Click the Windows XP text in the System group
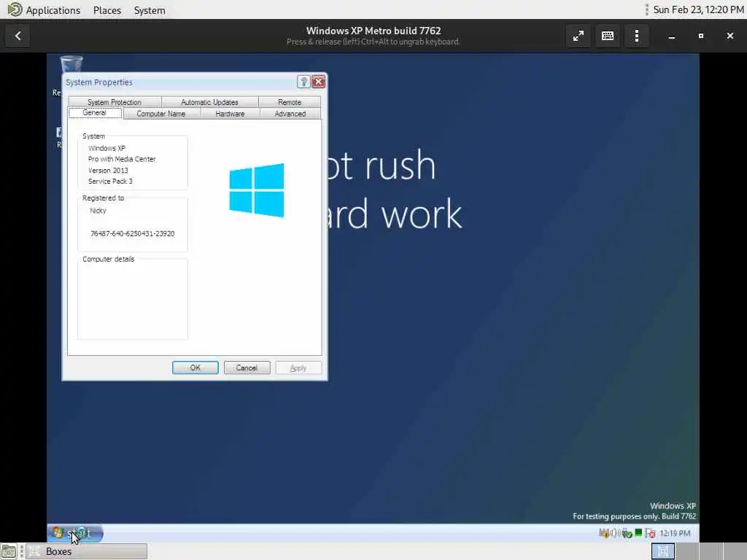 [x=107, y=148]
